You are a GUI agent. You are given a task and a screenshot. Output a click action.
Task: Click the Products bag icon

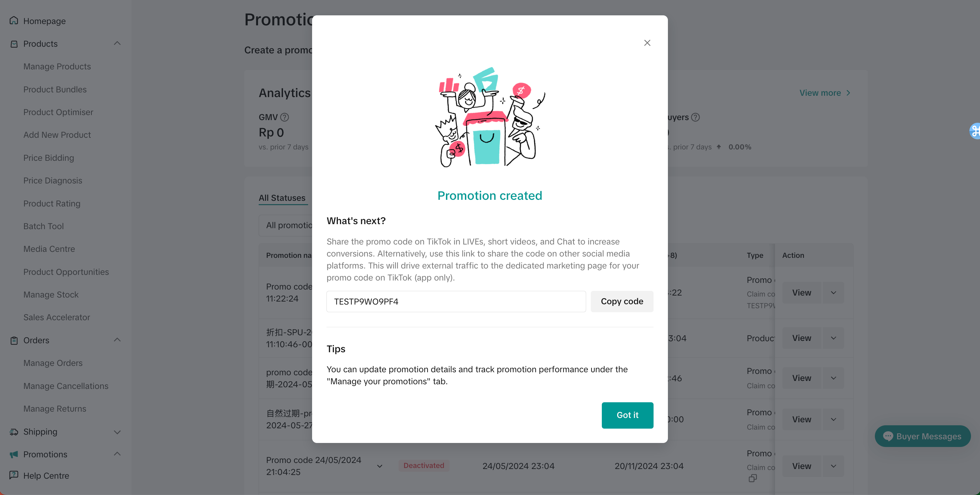14,44
